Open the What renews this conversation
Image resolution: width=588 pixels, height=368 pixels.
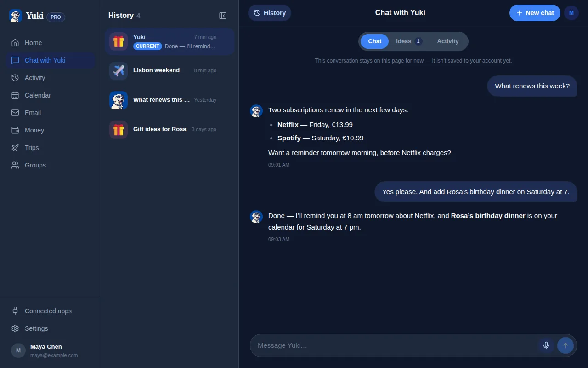coord(170,100)
